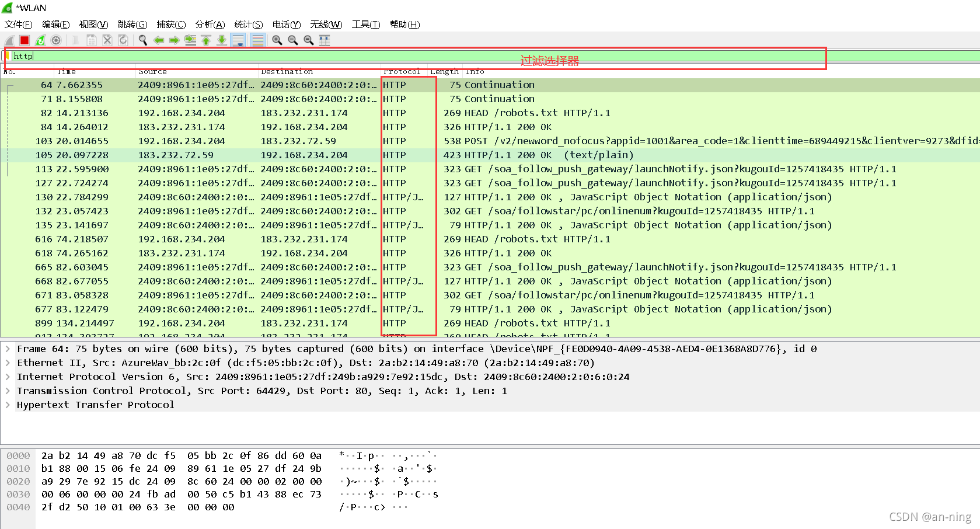Close the capture file icon

point(107,40)
